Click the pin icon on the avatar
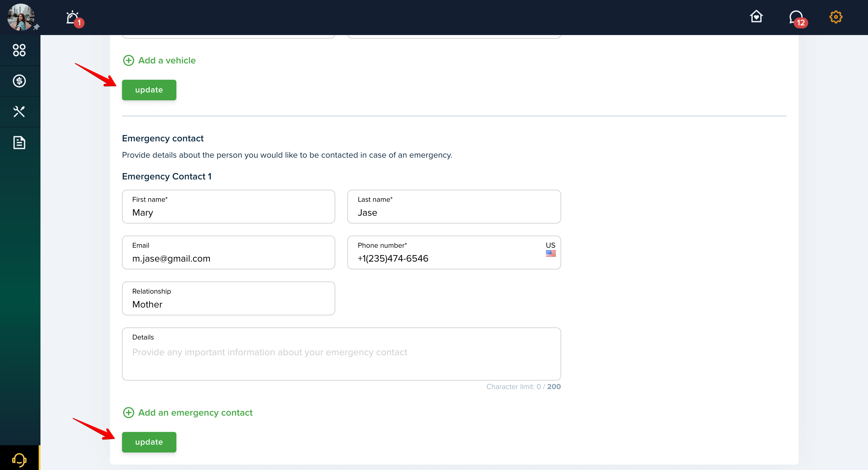 36,27
